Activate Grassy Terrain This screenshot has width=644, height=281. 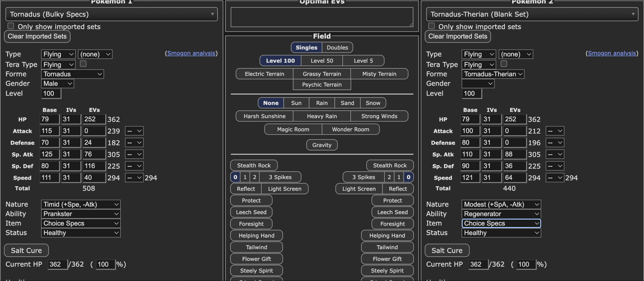(x=322, y=74)
